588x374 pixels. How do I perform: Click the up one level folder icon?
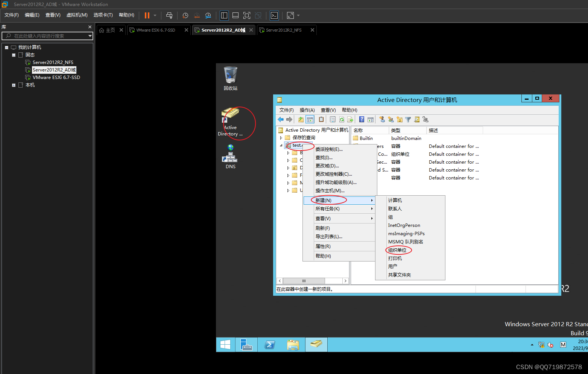click(301, 120)
